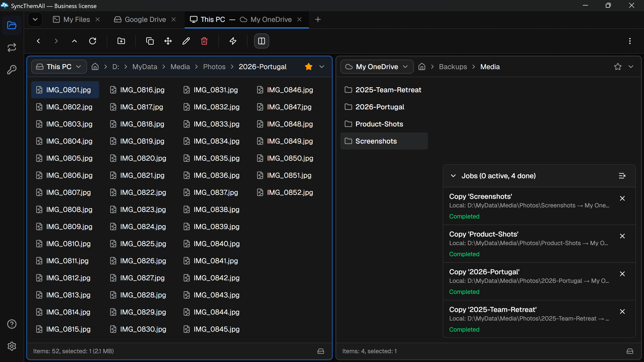Select the Screenshots folder
This screenshot has width=644, height=362.
pos(384,141)
